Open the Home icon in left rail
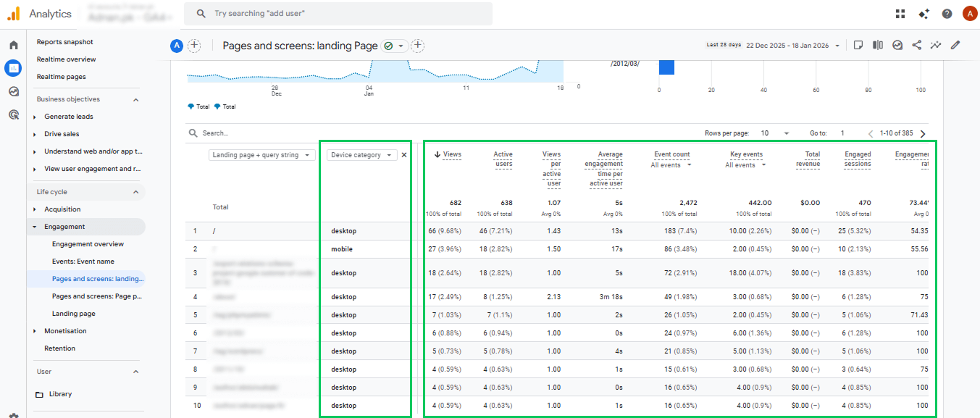The image size is (980, 418). [x=13, y=45]
